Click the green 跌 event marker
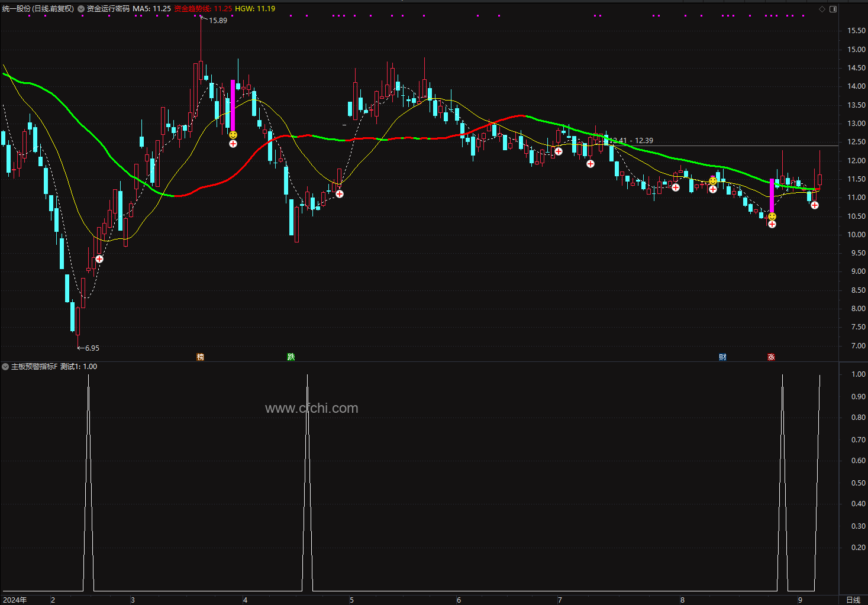Viewport: 868px width, 605px height. point(291,357)
